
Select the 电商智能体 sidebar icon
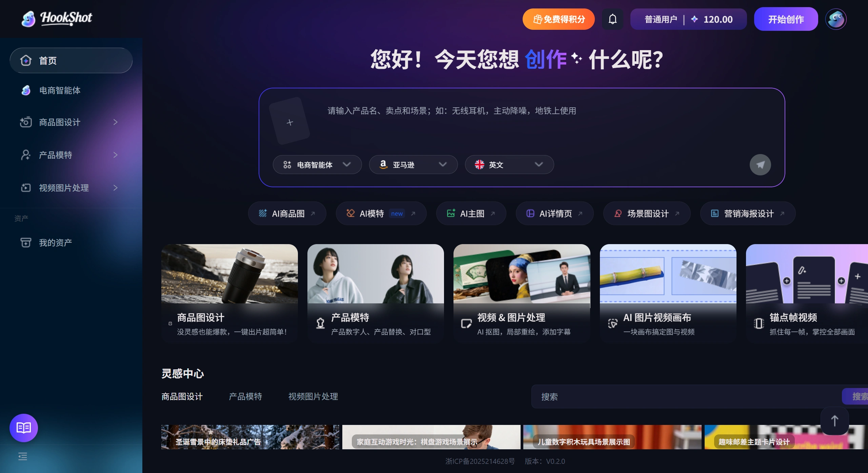tap(26, 90)
